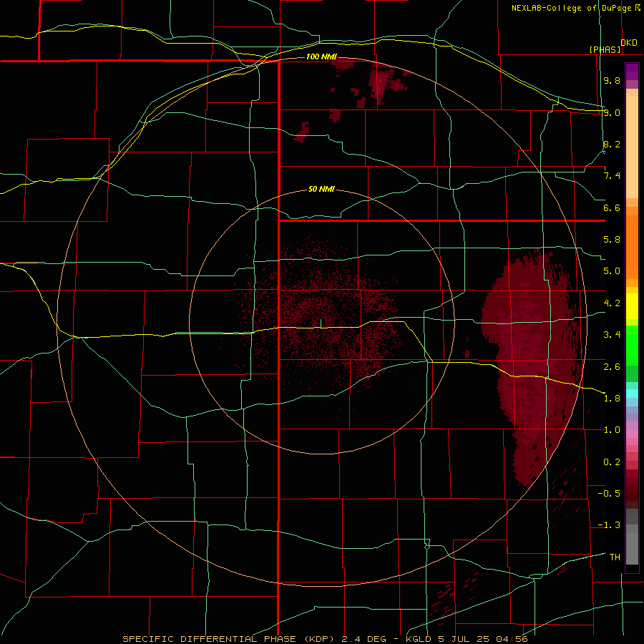Click the 50 NMI range ring label
Image resolution: width=644 pixels, height=644 pixels.
click(321, 189)
